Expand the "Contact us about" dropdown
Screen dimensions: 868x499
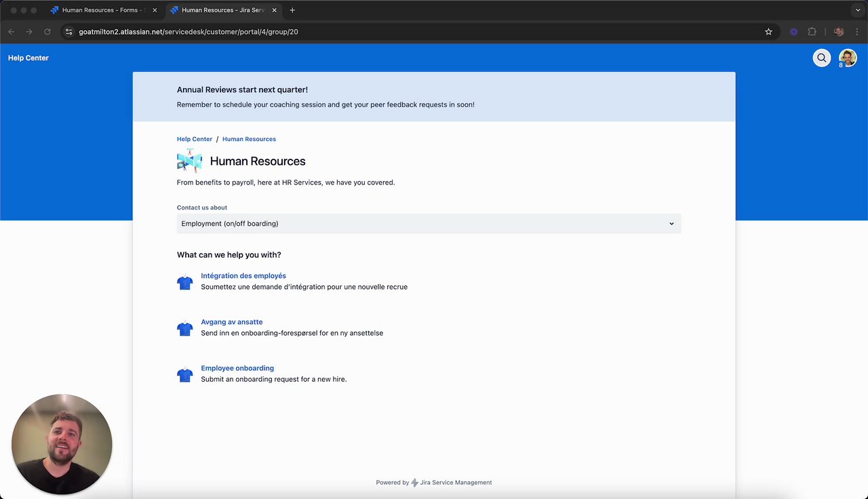click(429, 224)
